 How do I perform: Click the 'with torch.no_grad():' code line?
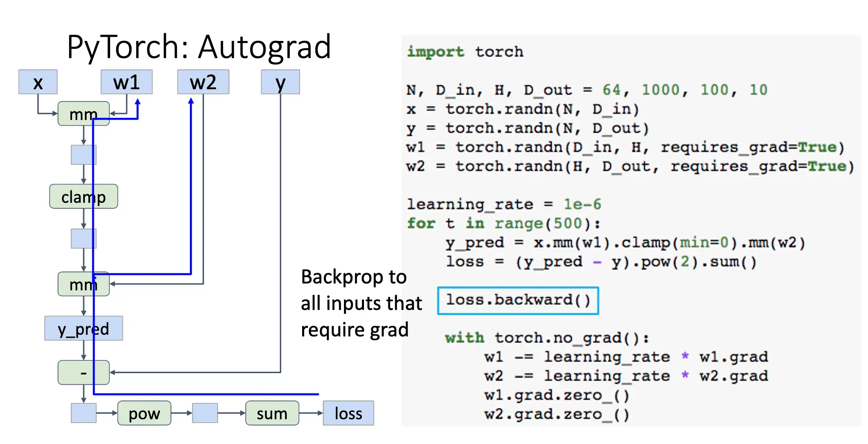tap(547, 338)
